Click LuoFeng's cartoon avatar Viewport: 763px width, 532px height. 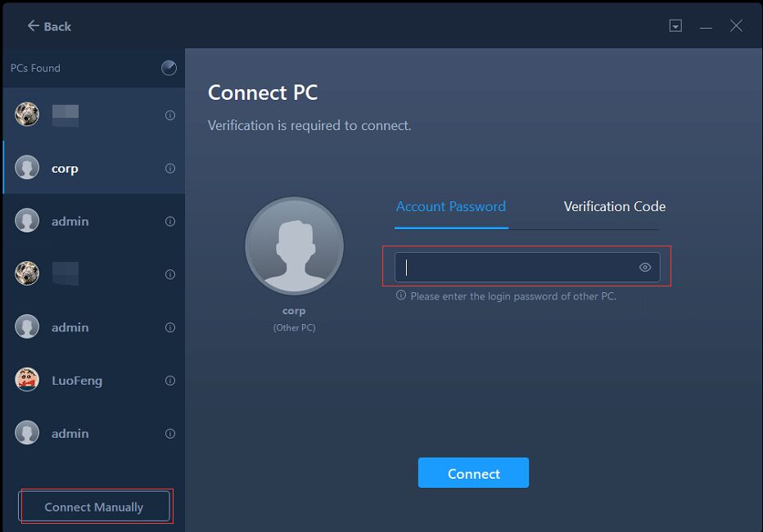27,380
